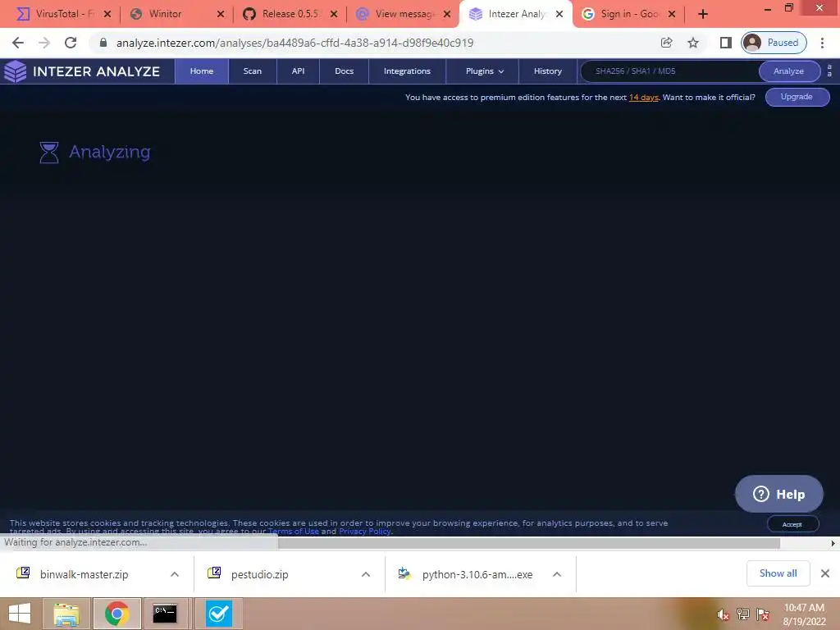840x630 pixels.
Task: Click the SHA256 / SHA1 / MD5 search field
Action: (x=669, y=71)
